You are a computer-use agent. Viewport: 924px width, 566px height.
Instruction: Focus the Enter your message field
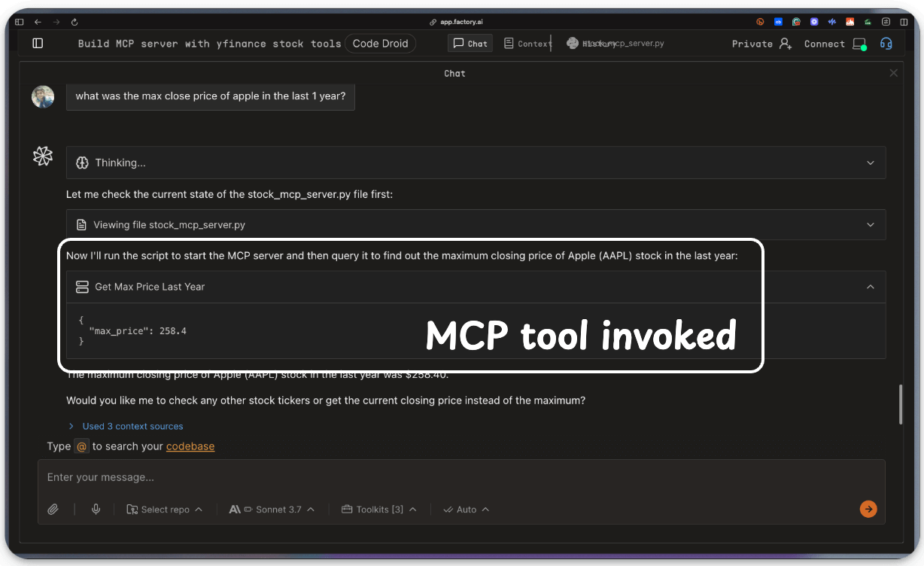click(461, 477)
